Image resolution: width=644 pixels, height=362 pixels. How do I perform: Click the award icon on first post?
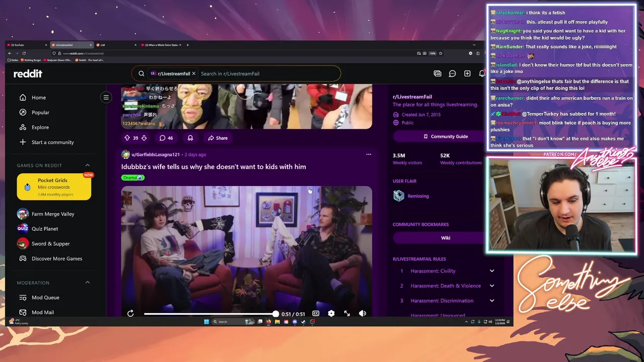(190, 138)
